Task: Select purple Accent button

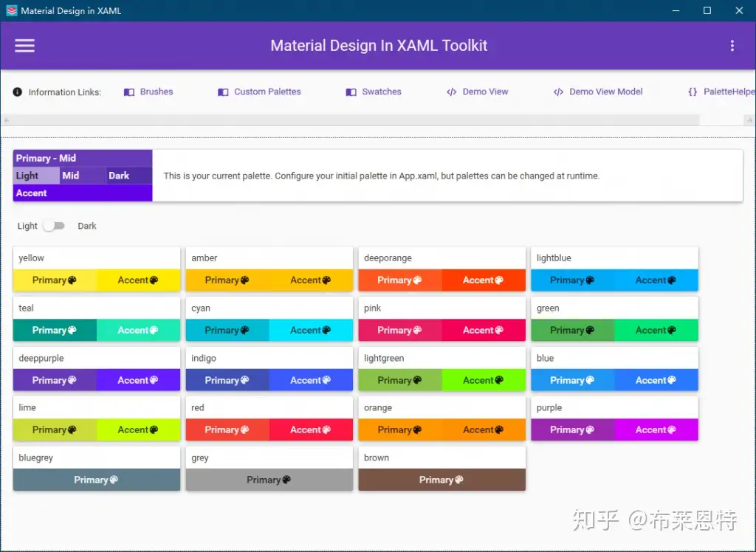Action: click(656, 430)
